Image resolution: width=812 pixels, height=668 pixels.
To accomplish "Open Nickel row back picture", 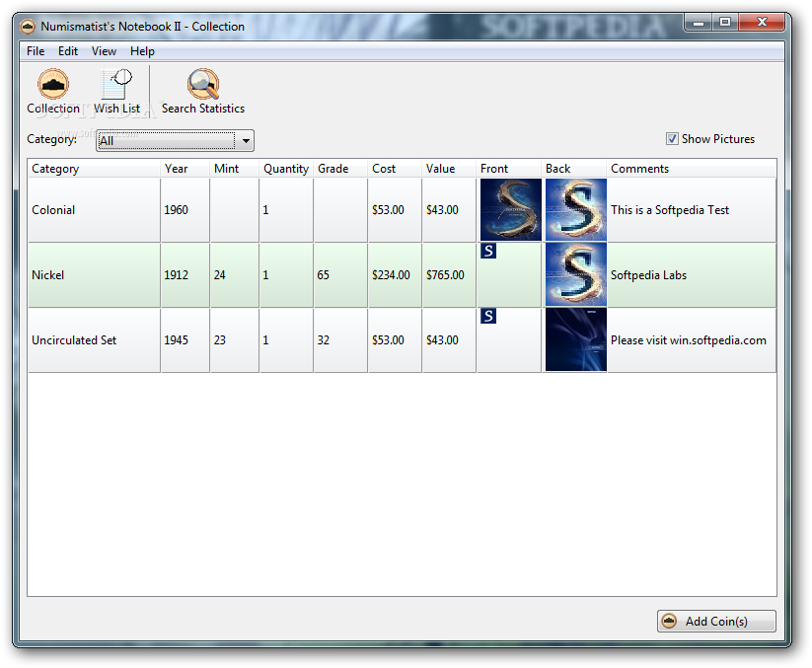I will (576, 275).
